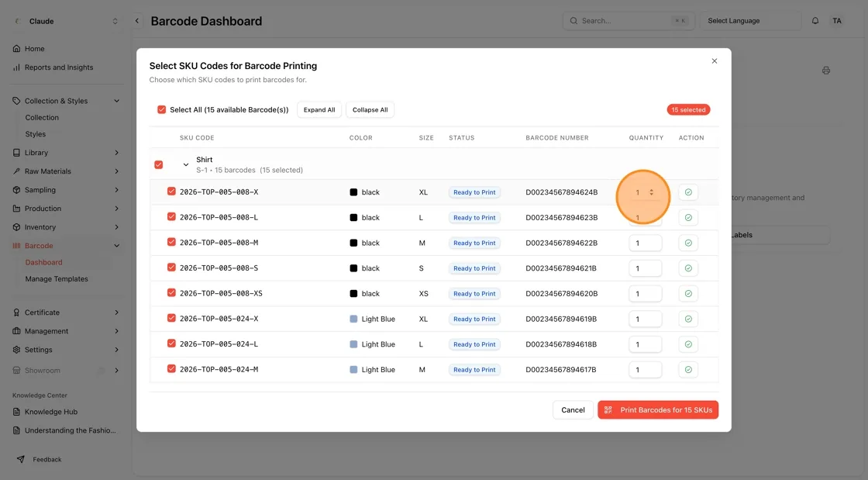Screen dimensions: 868x480
Task: Click the Cancel button
Action: tap(573, 410)
